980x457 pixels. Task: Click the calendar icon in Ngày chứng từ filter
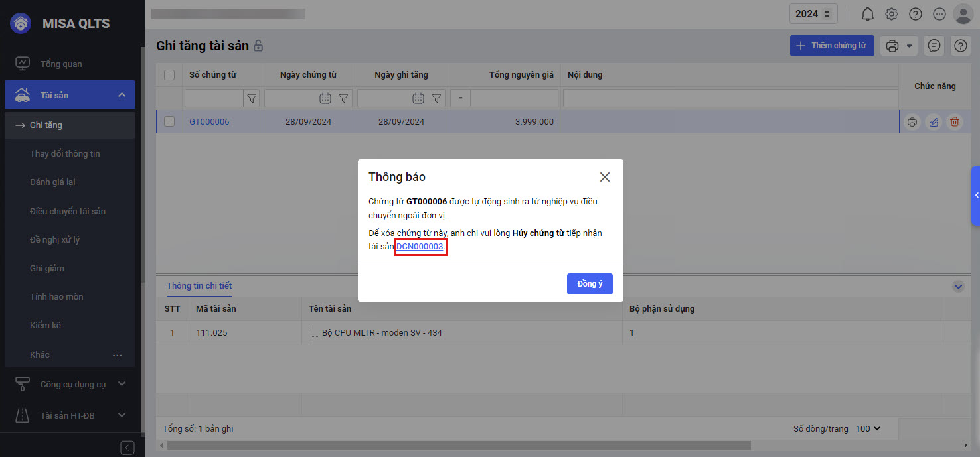pyautogui.click(x=325, y=98)
